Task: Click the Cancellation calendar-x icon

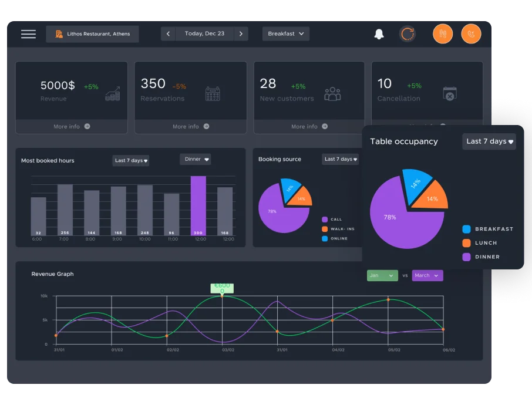Action: 450,93
